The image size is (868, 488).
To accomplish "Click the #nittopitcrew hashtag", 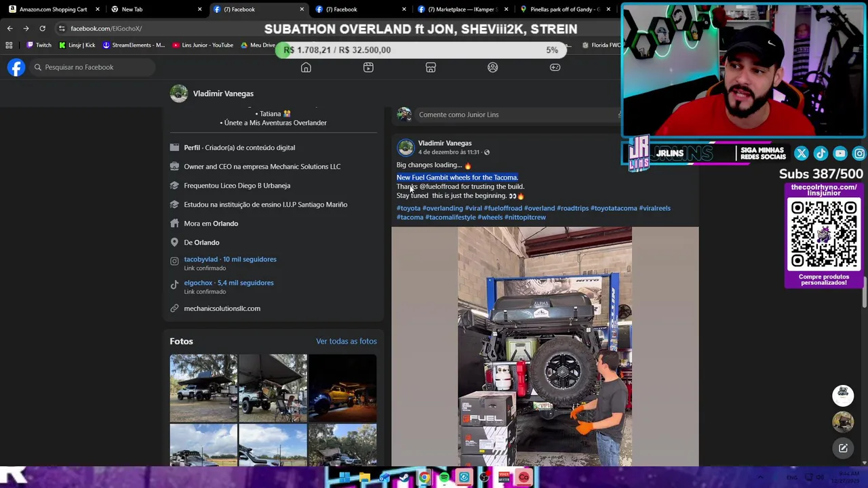I will click(x=525, y=218).
